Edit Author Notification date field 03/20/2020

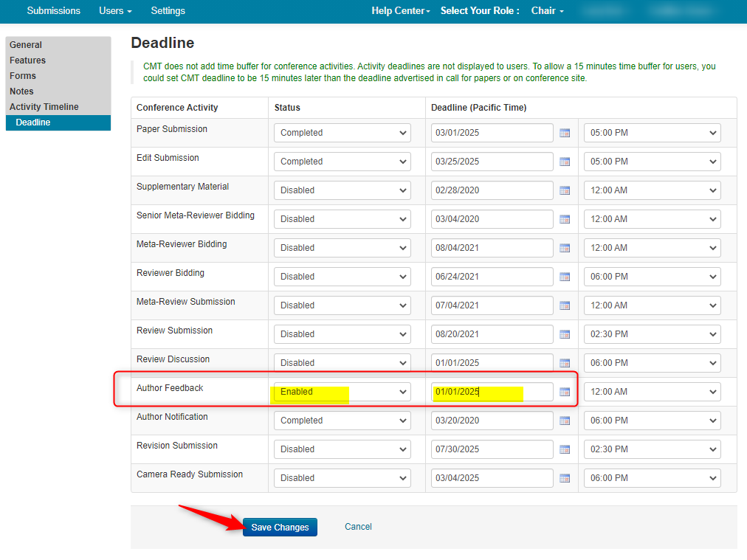click(x=492, y=421)
